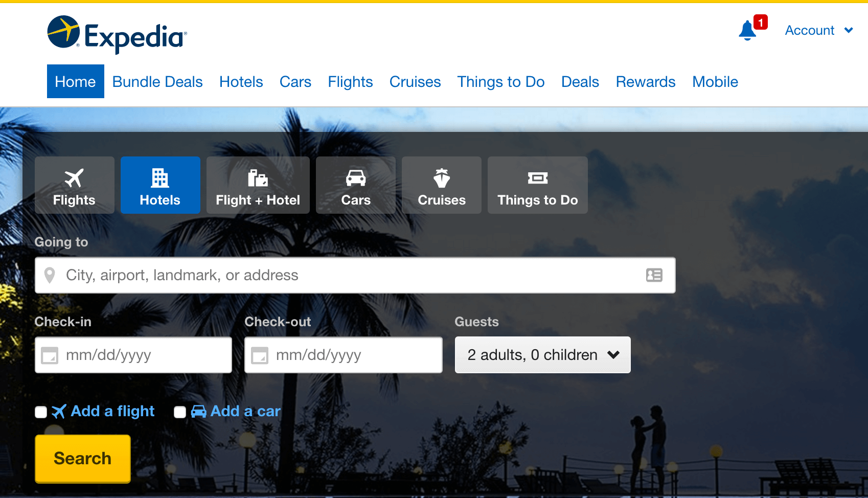Select the Flights airplane search tab
This screenshot has width=868, height=498.
click(x=74, y=185)
